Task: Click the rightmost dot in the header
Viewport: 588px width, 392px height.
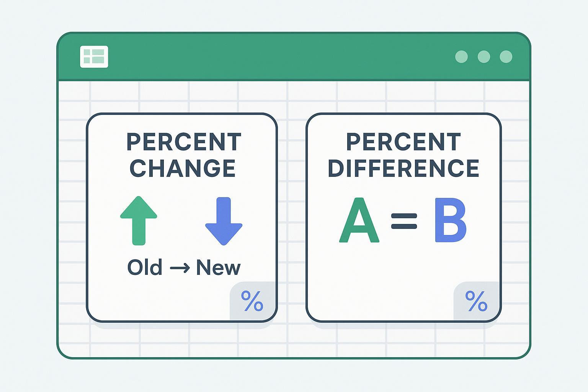Action: (x=506, y=57)
